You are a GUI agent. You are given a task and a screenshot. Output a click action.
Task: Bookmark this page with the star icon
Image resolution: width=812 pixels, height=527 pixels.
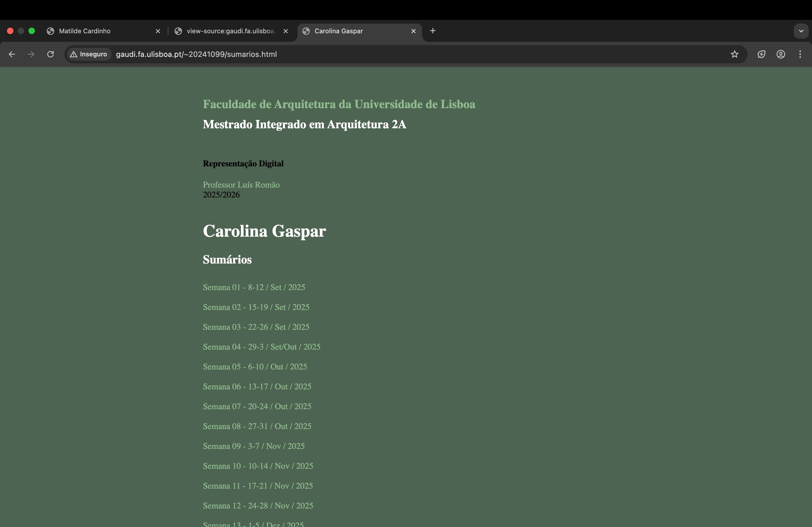click(x=735, y=54)
